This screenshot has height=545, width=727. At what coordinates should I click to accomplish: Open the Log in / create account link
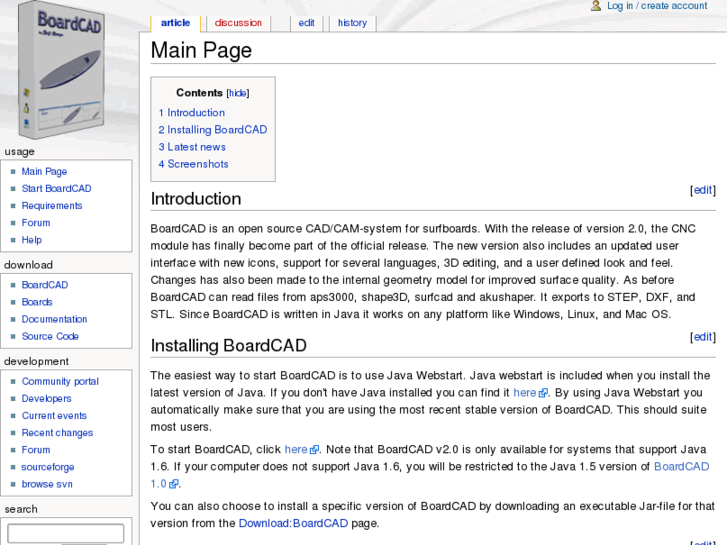click(x=657, y=6)
